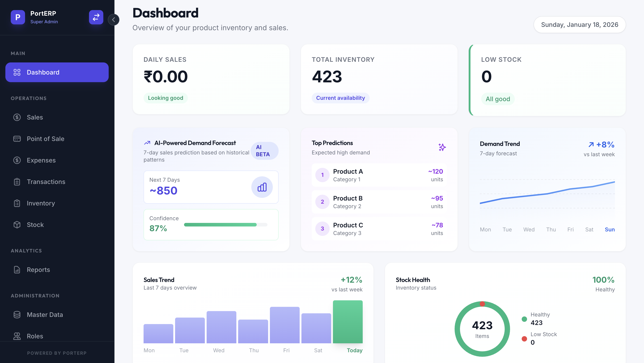Click the Expenses dollar icon
The width and height of the screenshot is (644, 363).
[x=17, y=160]
